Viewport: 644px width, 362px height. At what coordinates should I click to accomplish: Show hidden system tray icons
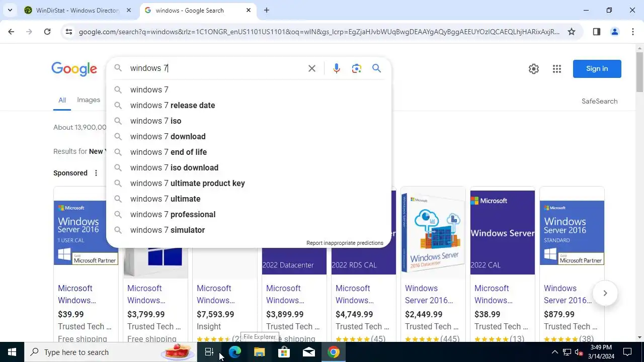coord(554,352)
